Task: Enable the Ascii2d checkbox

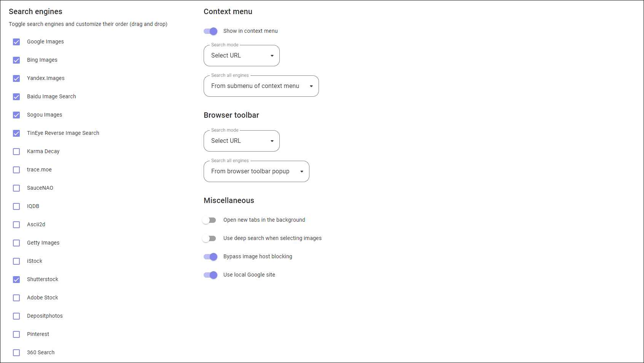Action: click(x=16, y=225)
